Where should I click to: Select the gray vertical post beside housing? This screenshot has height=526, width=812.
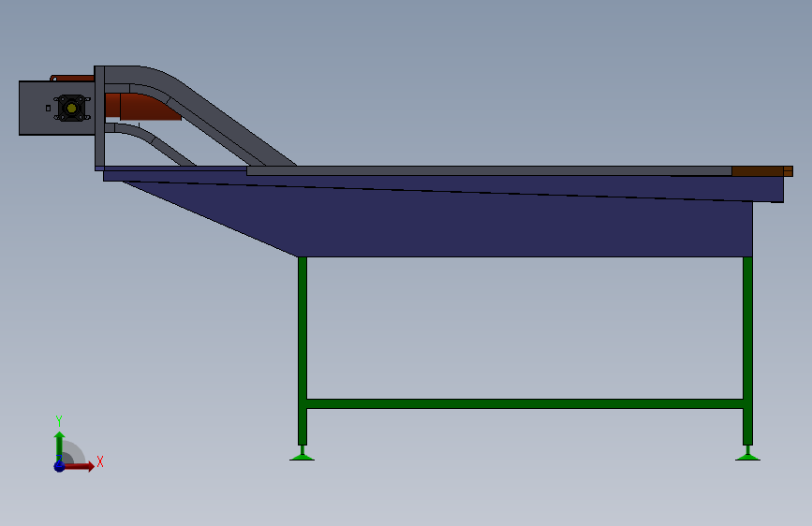pos(99,116)
